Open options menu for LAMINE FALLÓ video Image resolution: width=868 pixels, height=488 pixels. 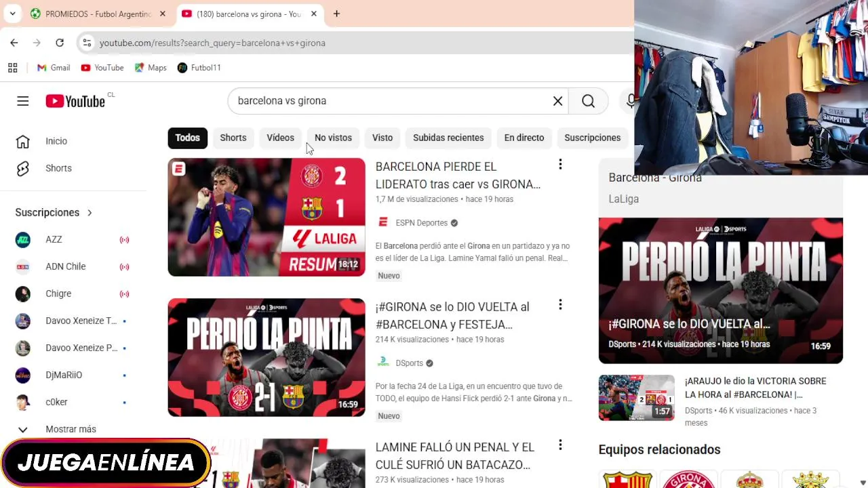coord(560,445)
